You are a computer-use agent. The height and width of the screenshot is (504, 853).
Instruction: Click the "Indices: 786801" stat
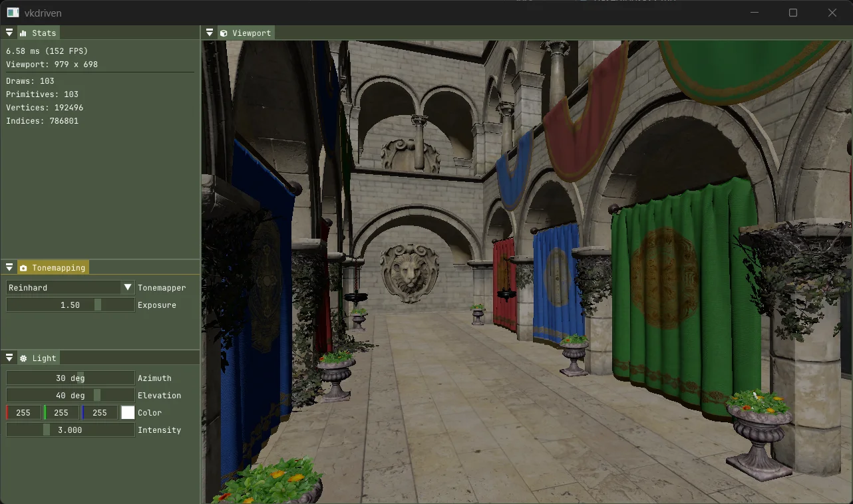point(43,120)
